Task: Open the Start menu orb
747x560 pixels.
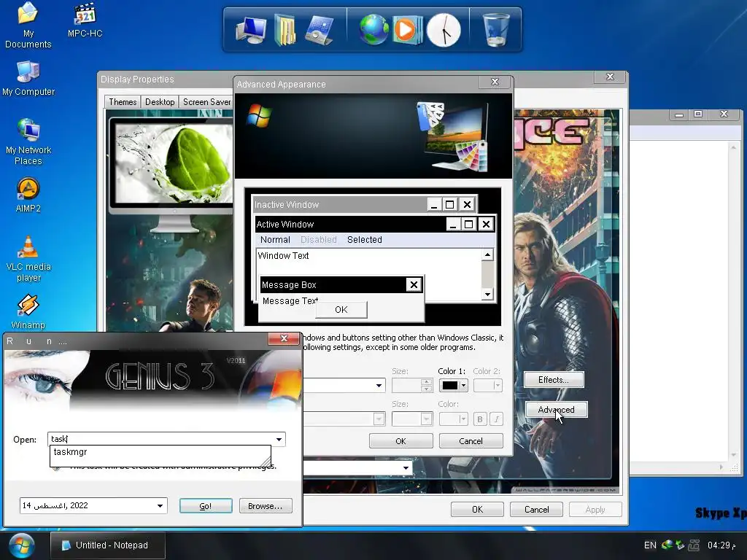Action: tap(21, 545)
